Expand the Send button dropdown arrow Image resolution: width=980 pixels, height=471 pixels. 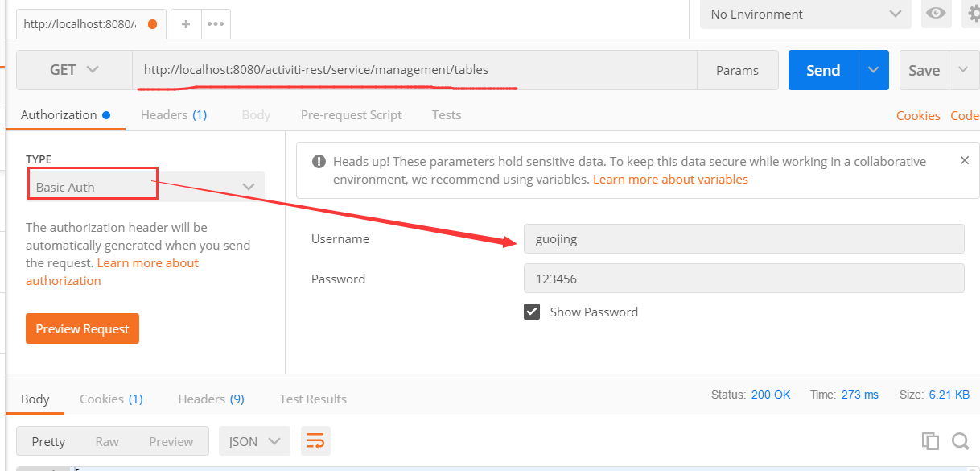tap(873, 70)
